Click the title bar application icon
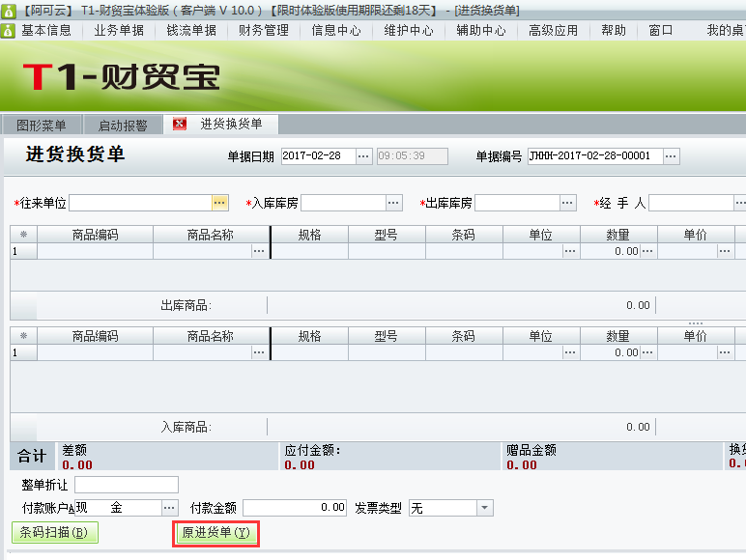Screen dimensions: 746x560 pyautogui.click(x=8, y=10)
